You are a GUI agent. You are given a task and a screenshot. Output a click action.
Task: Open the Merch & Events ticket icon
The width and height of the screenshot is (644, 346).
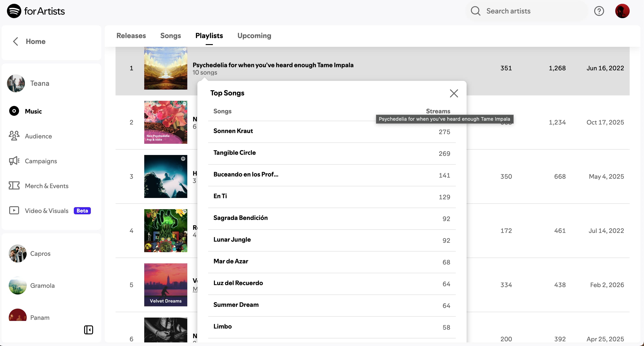(14, 185)
